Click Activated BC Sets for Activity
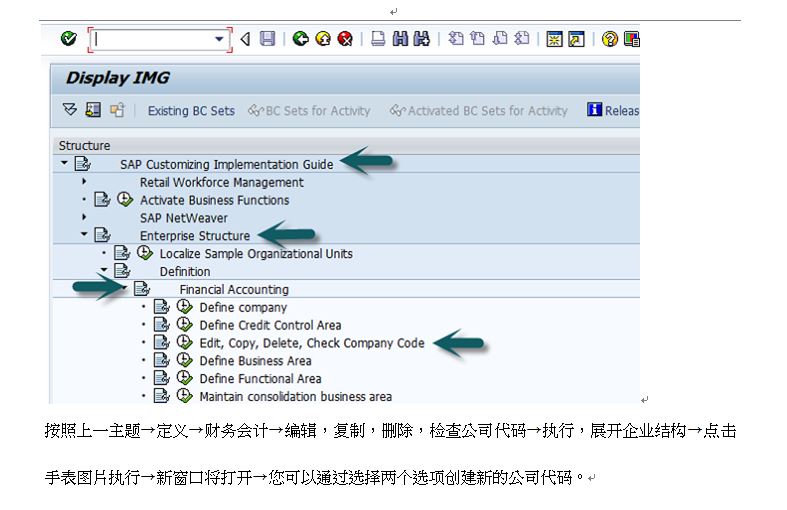 click(478, 110)
